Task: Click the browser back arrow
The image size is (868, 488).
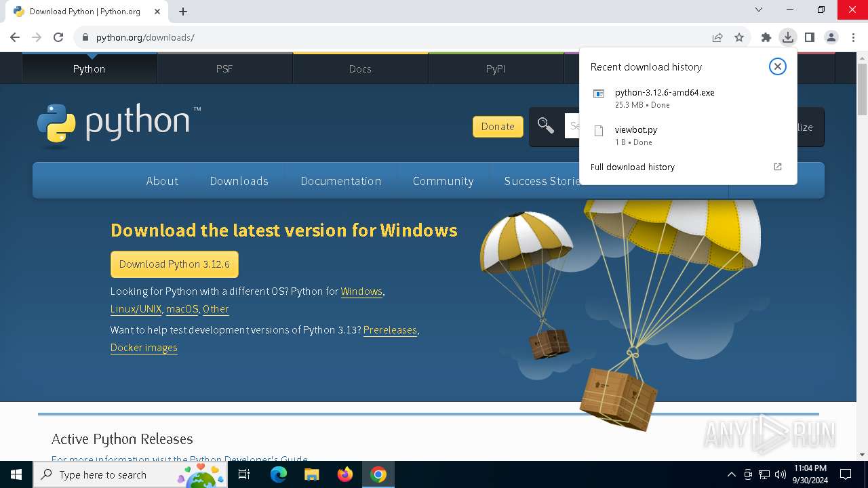Action: tap(15, 37)
